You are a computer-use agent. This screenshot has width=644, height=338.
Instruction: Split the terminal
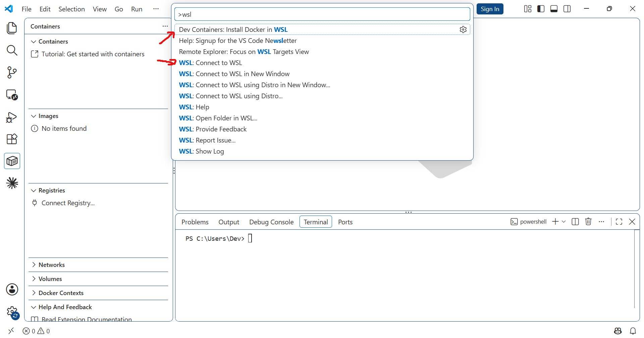[x=575, y=222]
